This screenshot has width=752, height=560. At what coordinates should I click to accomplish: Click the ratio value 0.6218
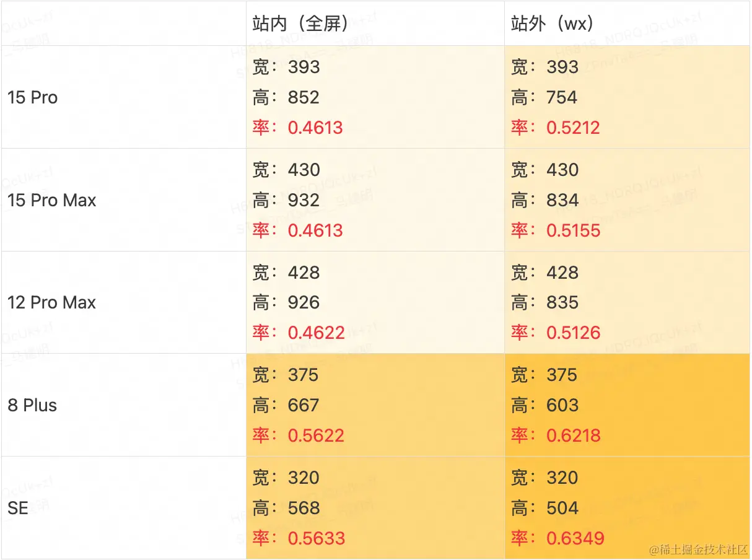coord(574,435)
